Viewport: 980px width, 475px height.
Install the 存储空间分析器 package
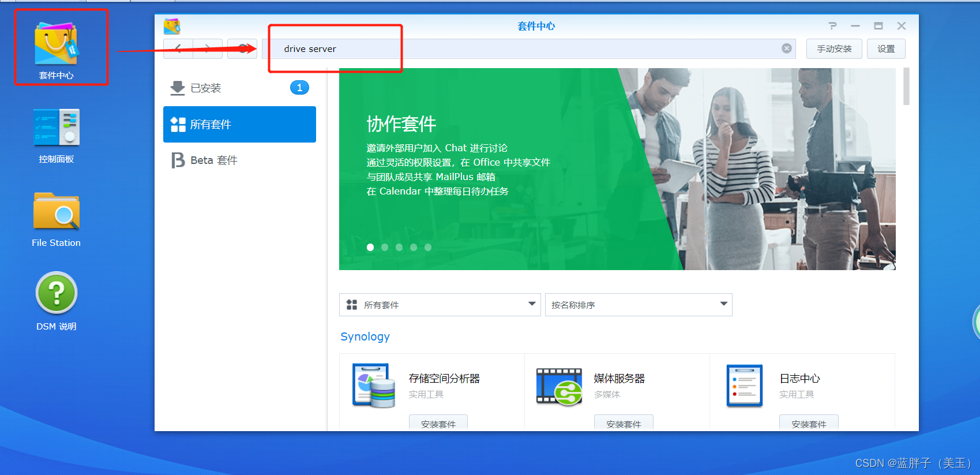pyautogui.click(x=438, y=423)
